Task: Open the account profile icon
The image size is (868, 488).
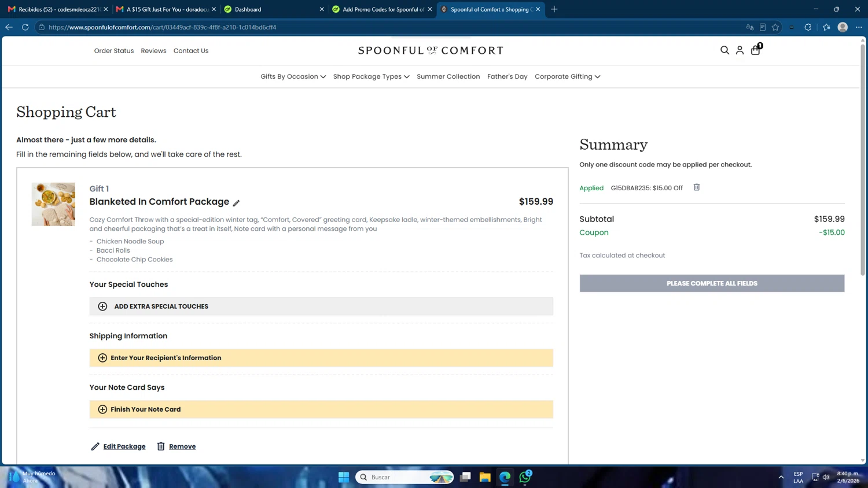Action: tap(740, 50)
